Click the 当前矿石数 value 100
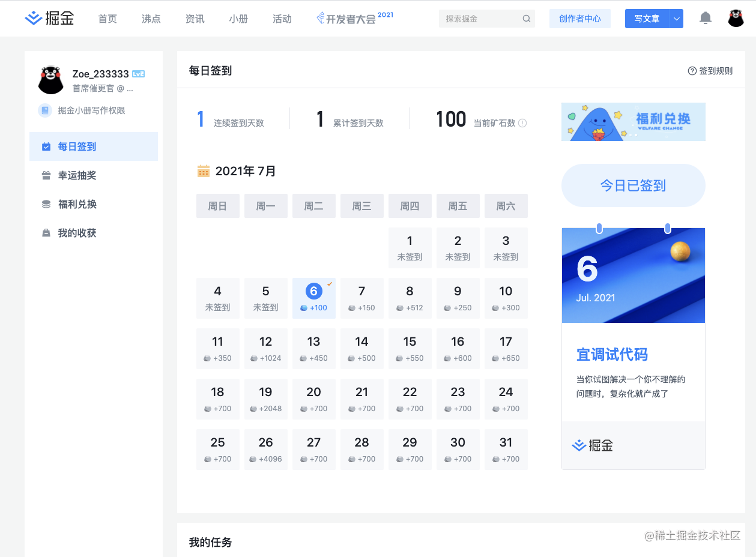The height and width of the screenshot is (557, 756). coord(451,119)
